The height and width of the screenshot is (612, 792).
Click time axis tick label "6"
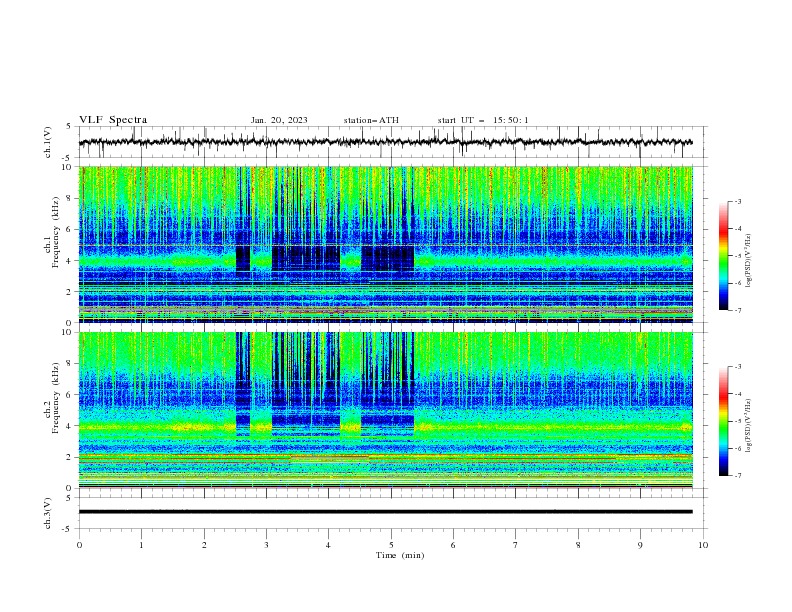click(x=453, y=545)
